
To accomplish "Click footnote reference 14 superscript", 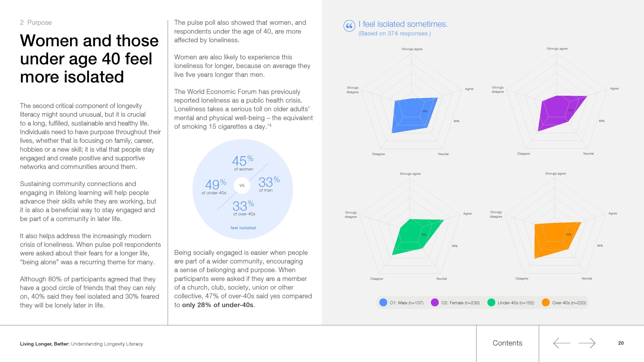I will pos(269,125).
